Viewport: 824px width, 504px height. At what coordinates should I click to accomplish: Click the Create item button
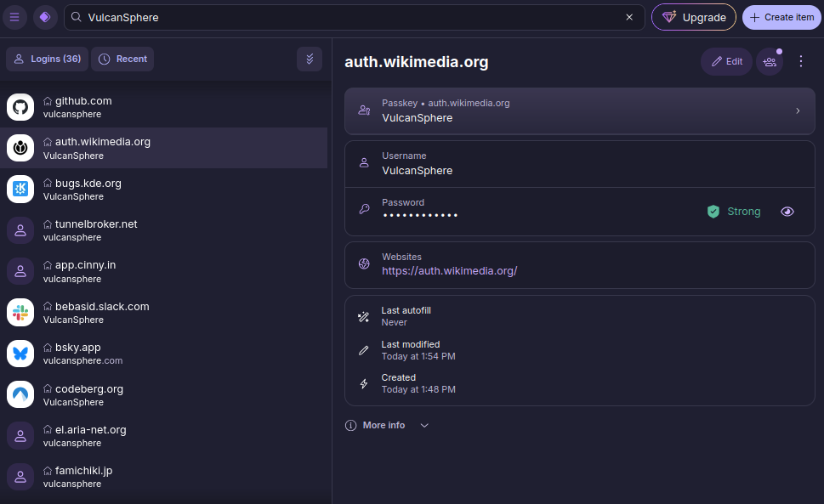click(781, 17)
